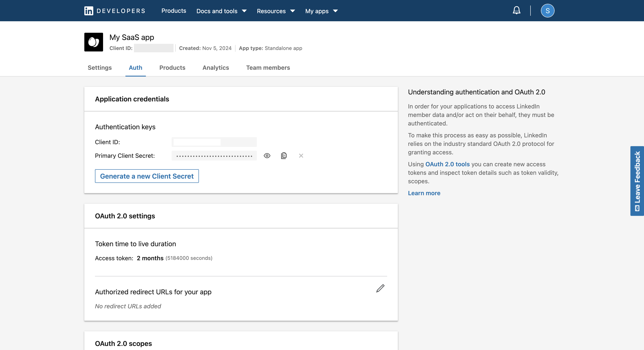Expand the Resources dropdown
The width and height of the screenshot is (644, 350).
pyautogui.click(x=276, y=11)
